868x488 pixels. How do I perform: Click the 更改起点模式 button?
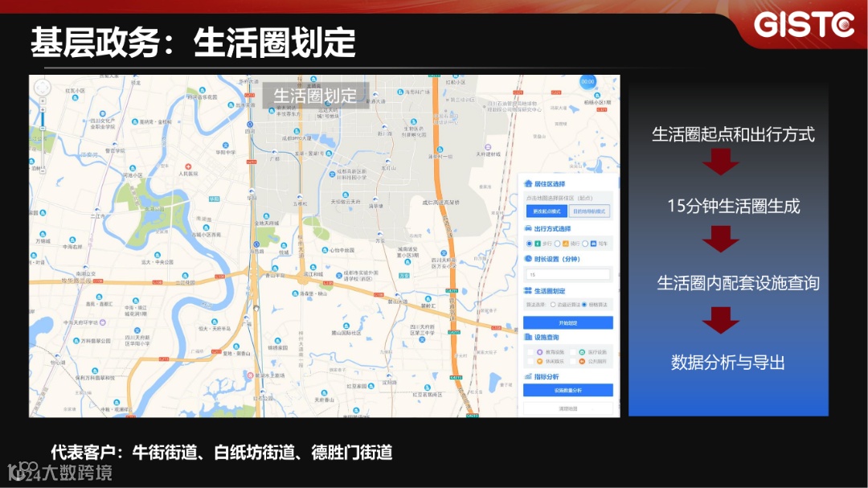click(547, 211)
